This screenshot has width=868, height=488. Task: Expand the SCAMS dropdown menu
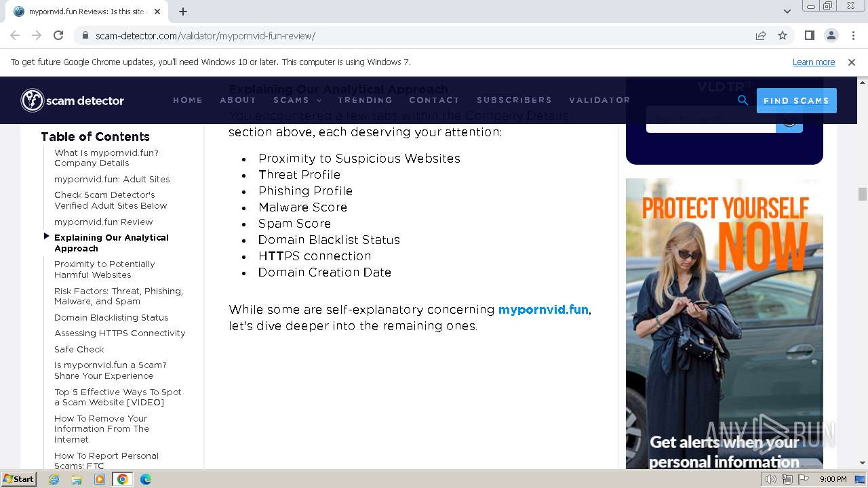(298, 100)
